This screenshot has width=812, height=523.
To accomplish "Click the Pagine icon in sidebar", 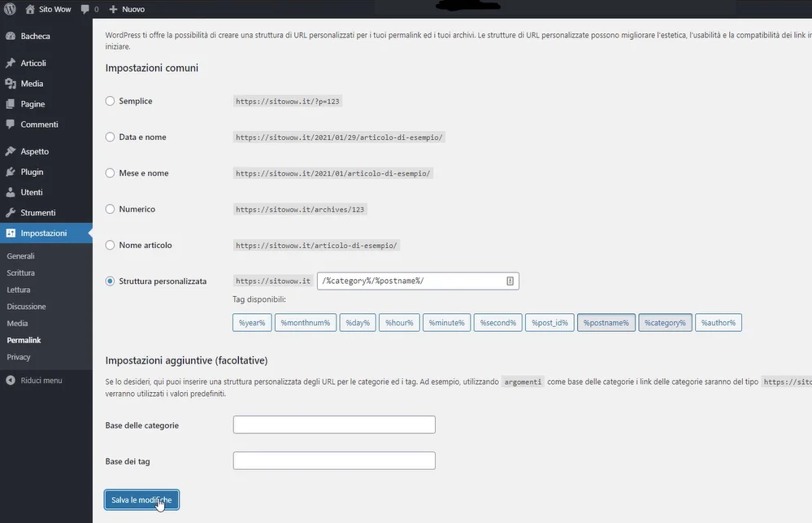I will [11, 104].
